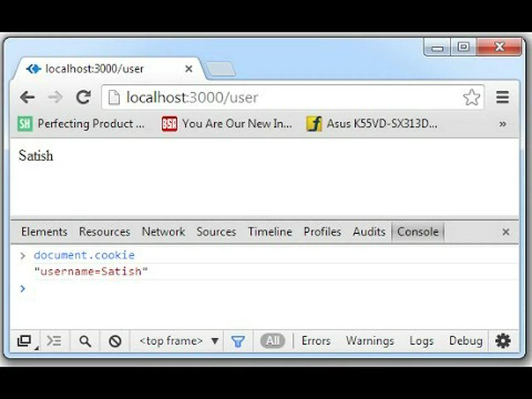This screenshot has width=532, height=399.
Task: Open a new browser tab
Action: (x=221, y=69)
